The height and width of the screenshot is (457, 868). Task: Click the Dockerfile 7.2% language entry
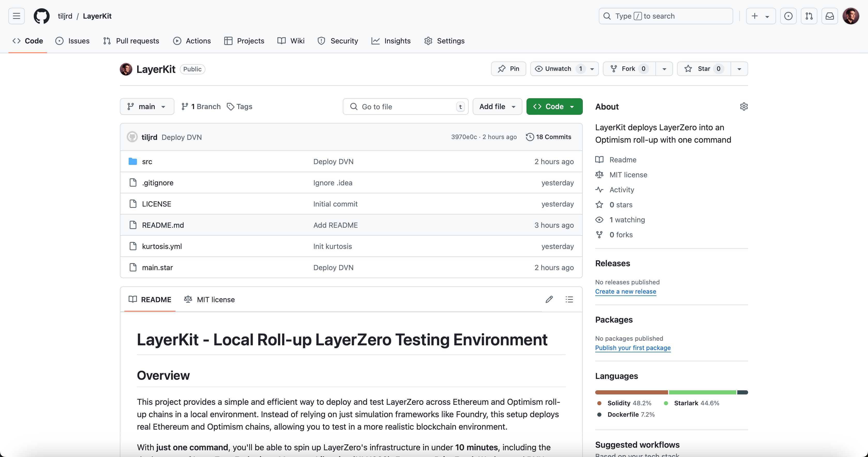(626, 415)
